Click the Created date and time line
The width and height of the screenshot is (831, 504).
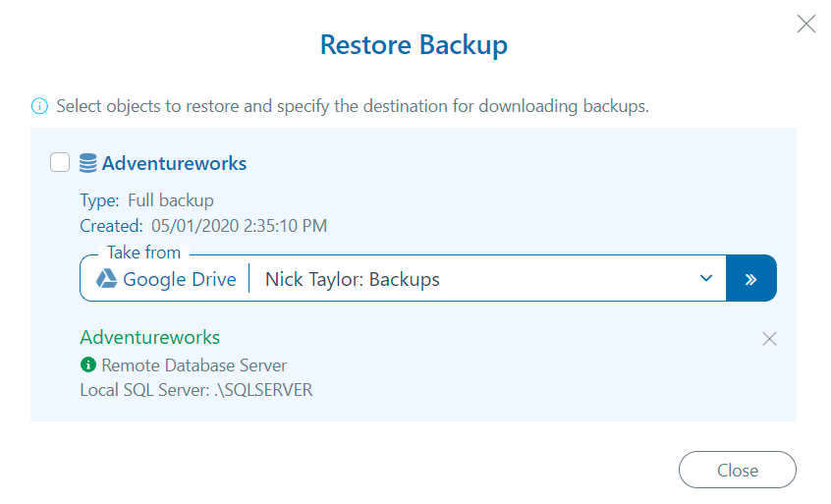click(203, 226)
